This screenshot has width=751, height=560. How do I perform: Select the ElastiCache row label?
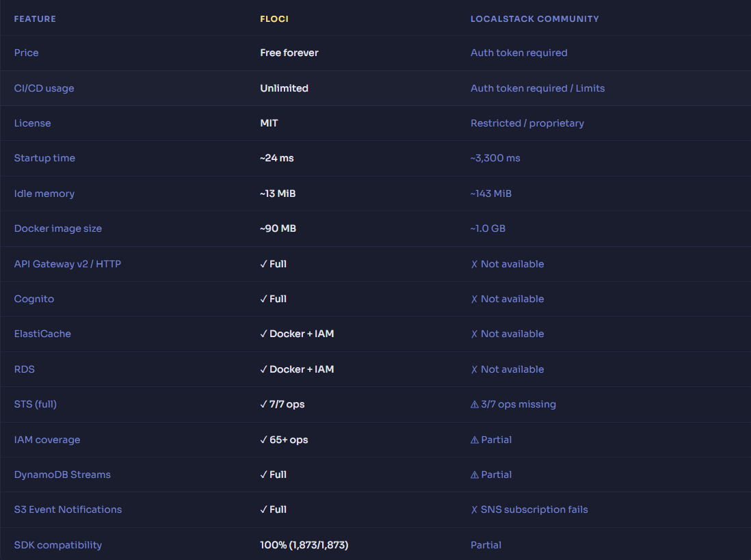pos(42,334)
